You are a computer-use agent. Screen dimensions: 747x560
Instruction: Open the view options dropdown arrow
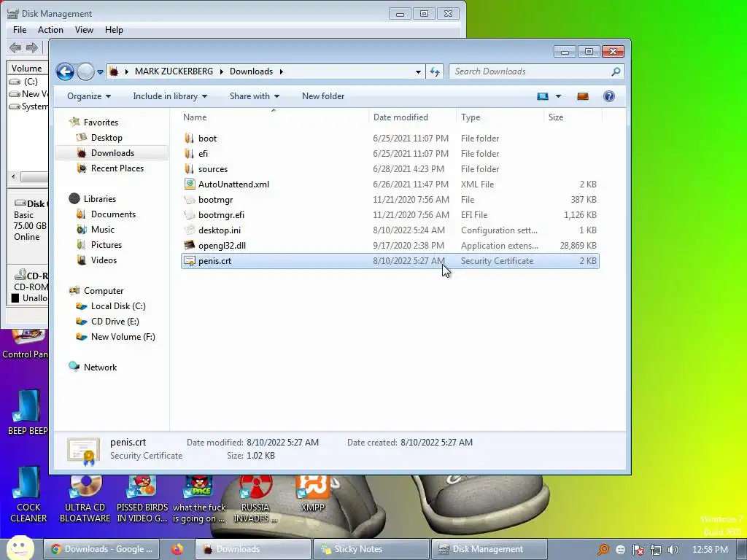558,97
